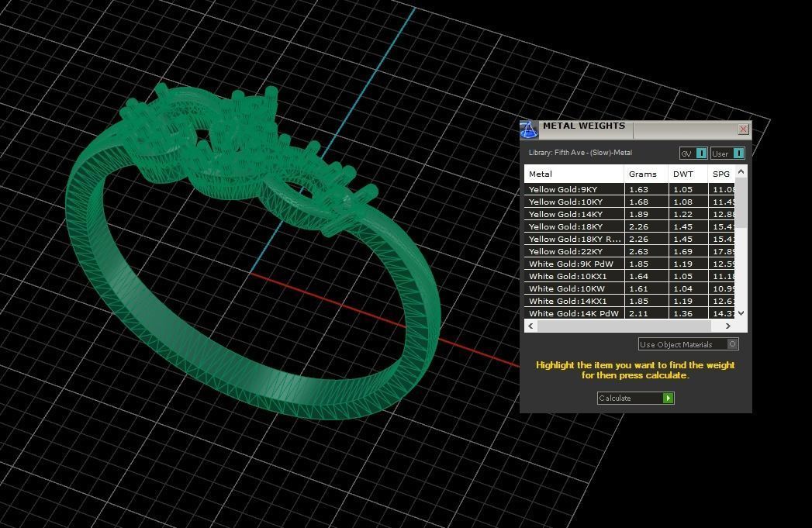The image size is (812, 528).
Task: Click the Matrix cone icon in dialog title
Action: point(529,129)
